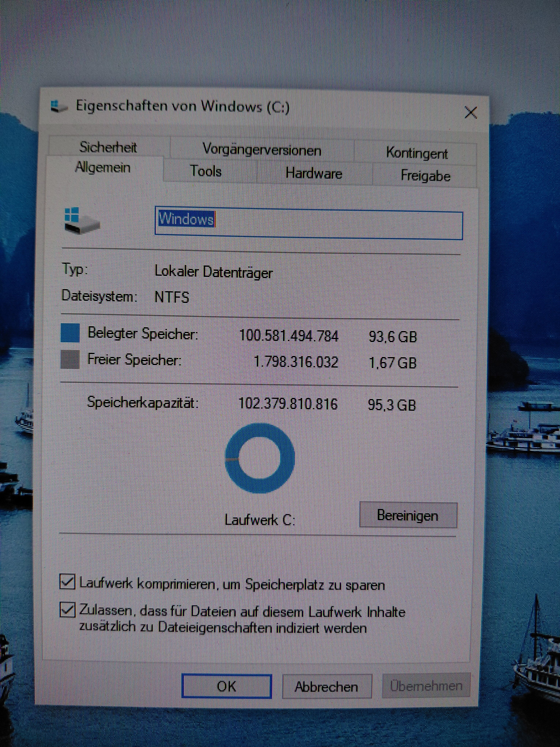
Task: Click the drive icon in title bar
Action: [59, 106]
